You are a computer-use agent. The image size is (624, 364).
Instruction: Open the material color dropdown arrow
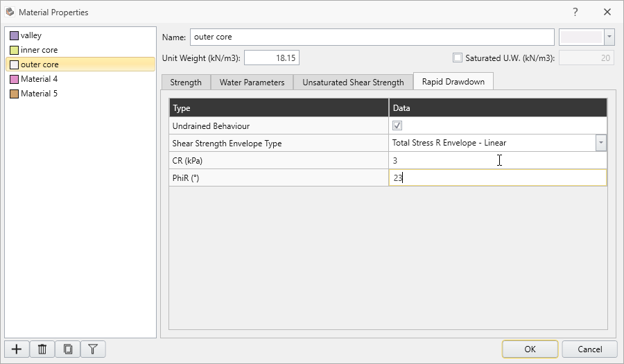pyautogui.click(x=609, y=37)
